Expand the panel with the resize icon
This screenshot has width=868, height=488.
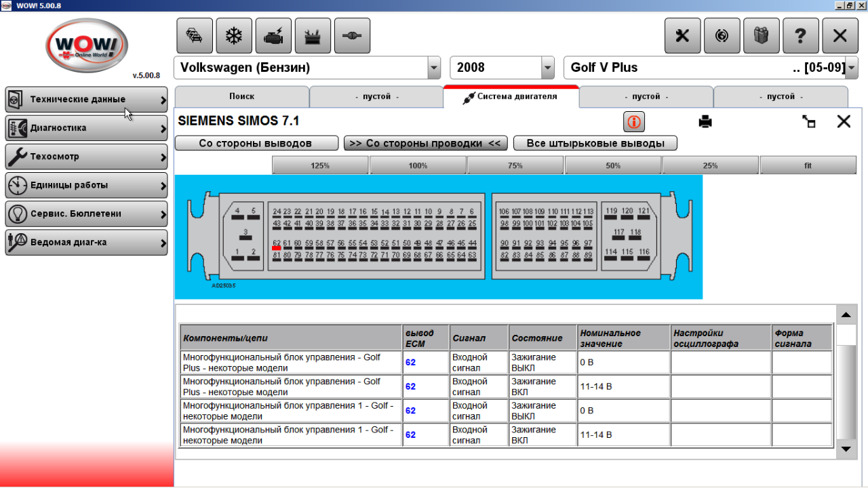[808, 122]
